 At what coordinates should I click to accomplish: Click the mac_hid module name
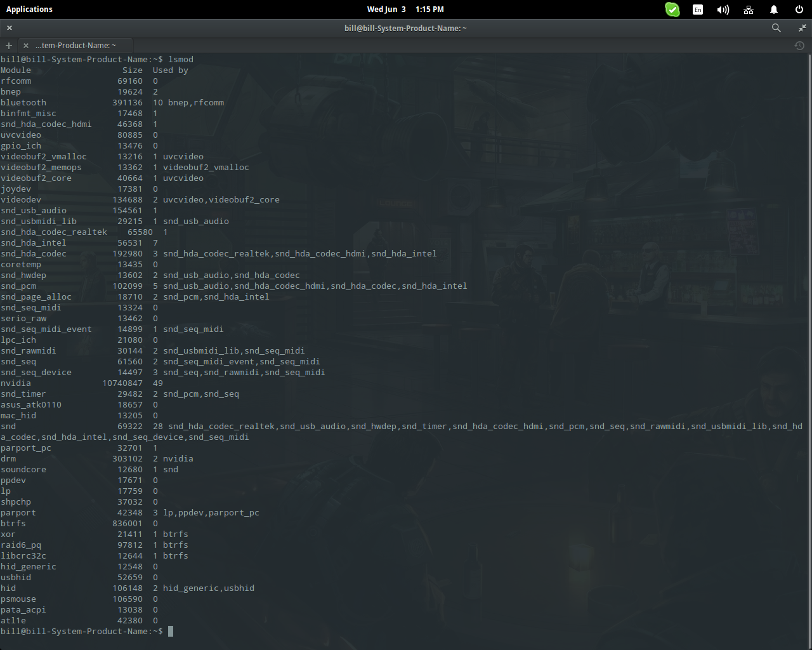(18, 416)
